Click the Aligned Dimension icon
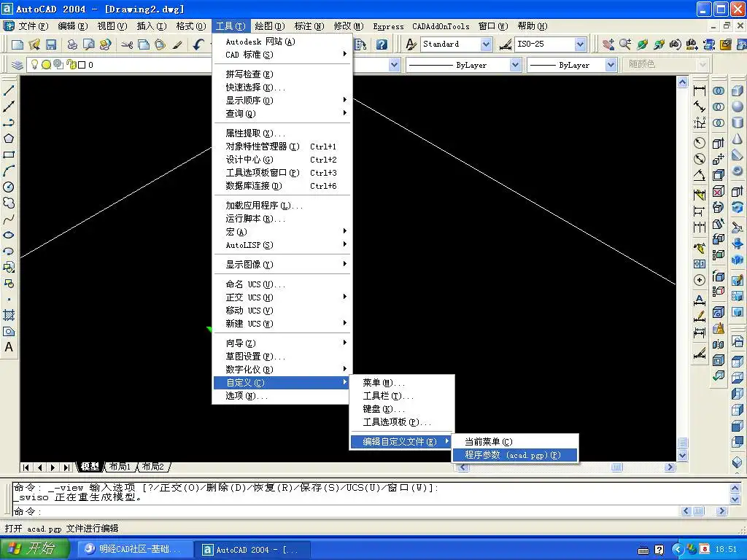The width and height of the screenshot is (747, 560). (700, 106)
